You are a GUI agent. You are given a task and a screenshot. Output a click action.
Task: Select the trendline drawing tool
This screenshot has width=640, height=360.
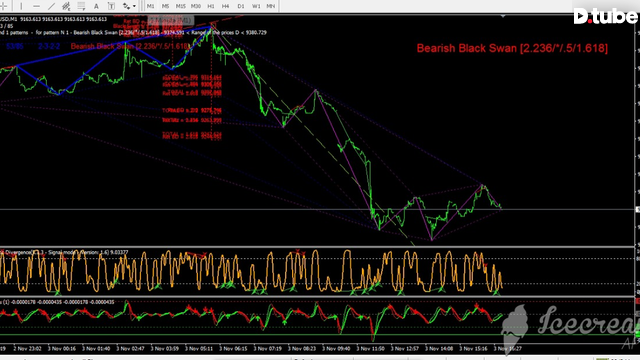pos(51,6)
